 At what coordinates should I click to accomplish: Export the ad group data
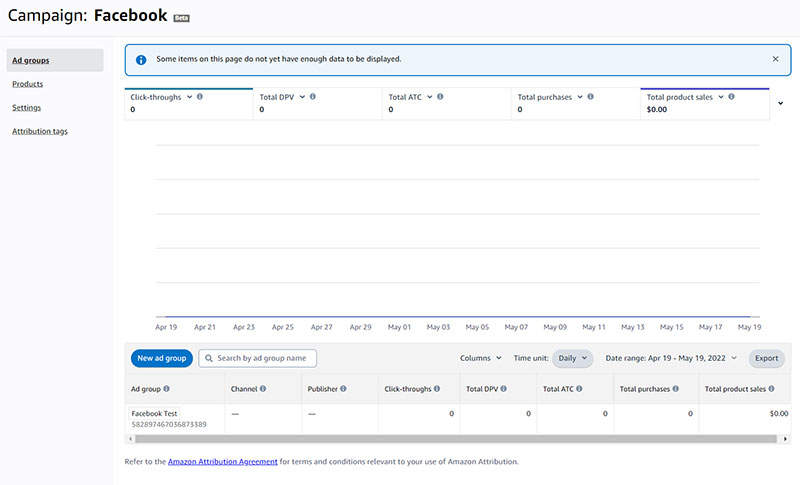click(766, 358)
